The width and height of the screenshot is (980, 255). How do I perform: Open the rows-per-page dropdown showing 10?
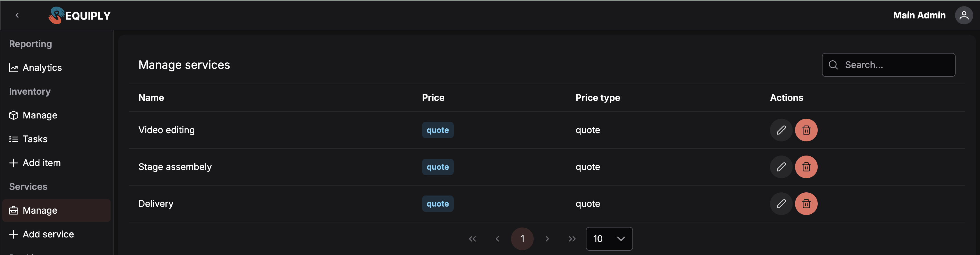tap(609, 239)
